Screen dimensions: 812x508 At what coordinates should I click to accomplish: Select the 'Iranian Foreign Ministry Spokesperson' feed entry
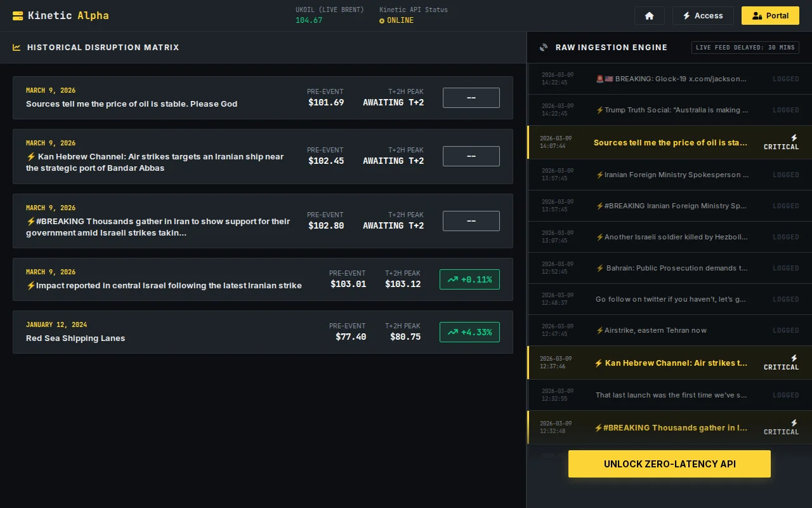pyautogui.click(x=669, y=175)
